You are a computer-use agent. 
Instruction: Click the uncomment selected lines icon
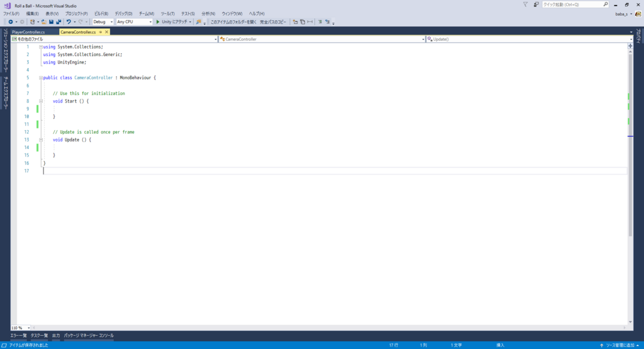tap(327, 22)
